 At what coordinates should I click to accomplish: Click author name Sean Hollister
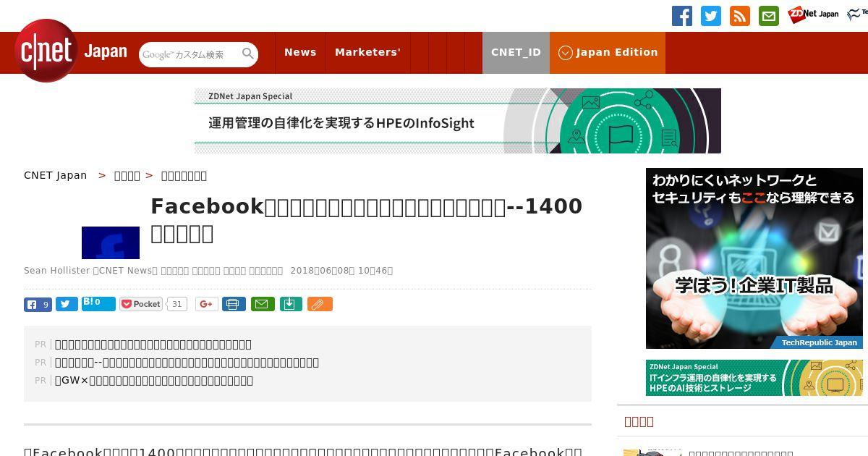tap(56, 270)
